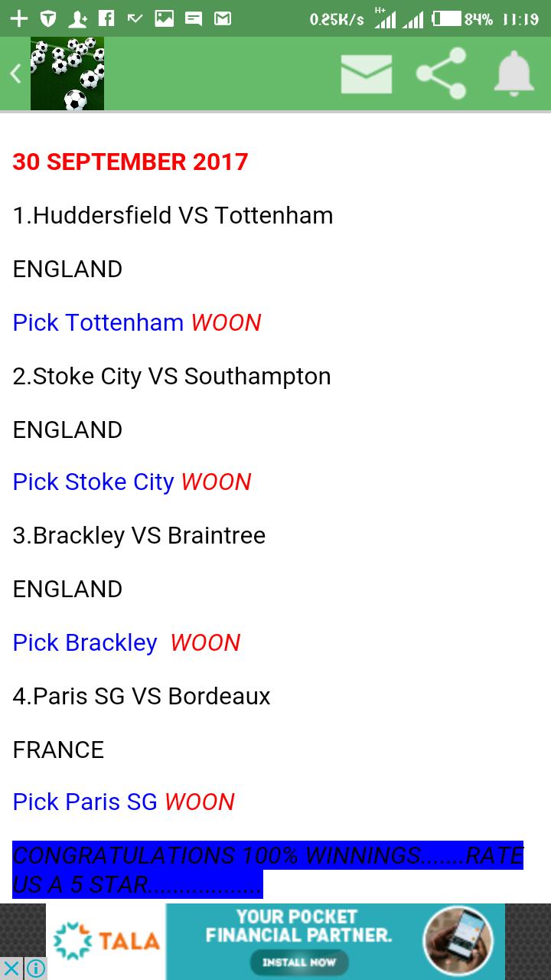Tap the 30 September 2017 heading
This screenshot has height=980, width=551.
(x=130, y=162)
